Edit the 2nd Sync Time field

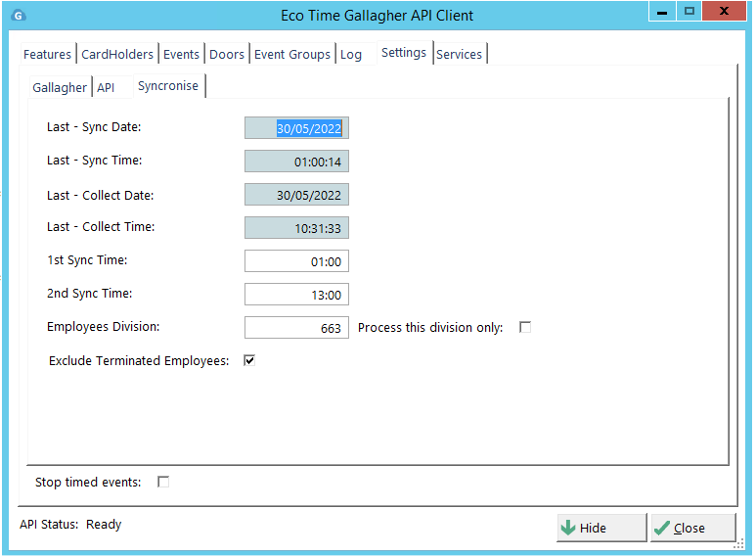pos(296,295)
